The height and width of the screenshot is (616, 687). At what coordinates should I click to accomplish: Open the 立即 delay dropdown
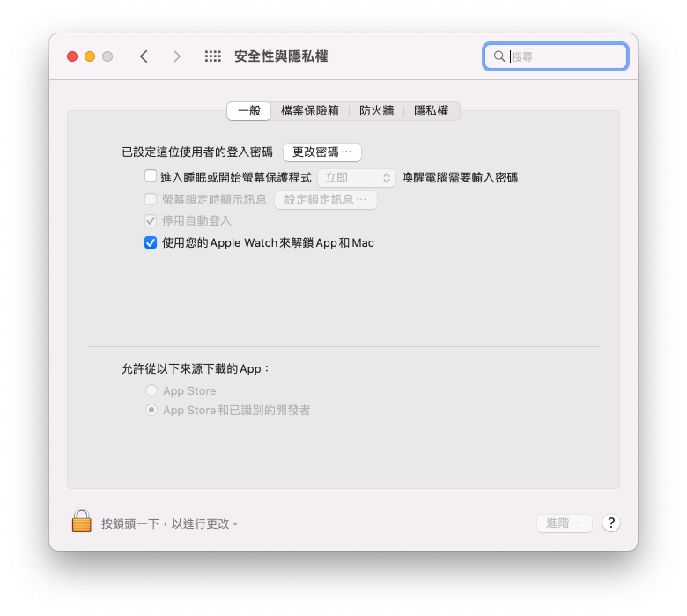click(357, 177)
